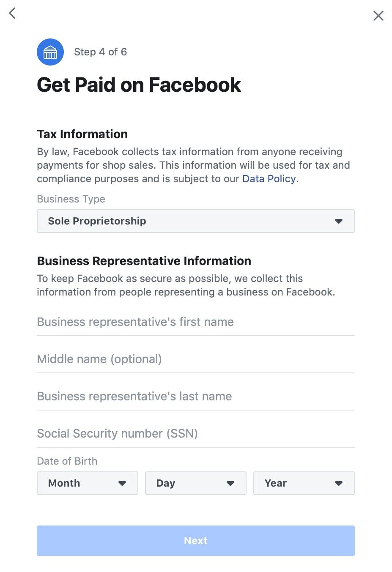Focus the representative's first name field
392x572 pixels.
(x=195, y=322)
